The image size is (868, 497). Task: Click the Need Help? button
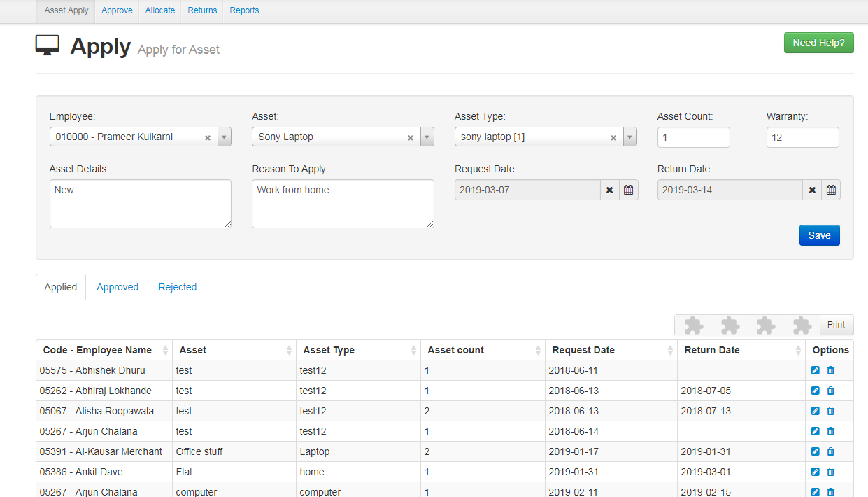pos(818,43)
